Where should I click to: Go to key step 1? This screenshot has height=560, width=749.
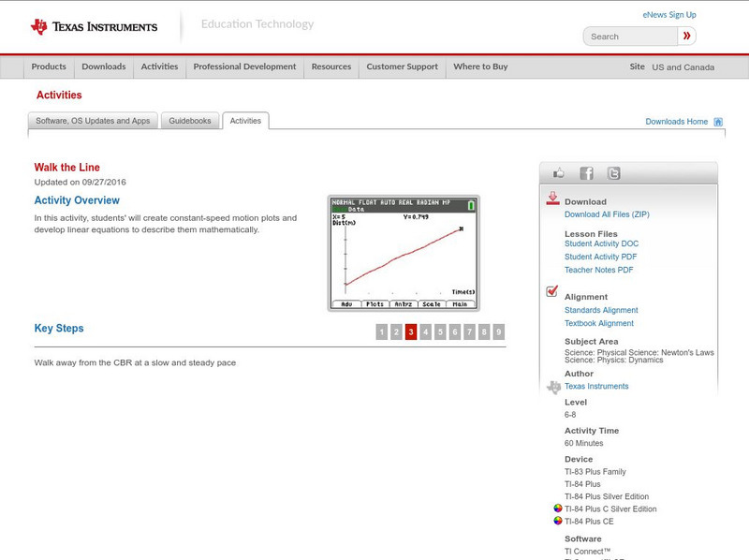(382, 332)
